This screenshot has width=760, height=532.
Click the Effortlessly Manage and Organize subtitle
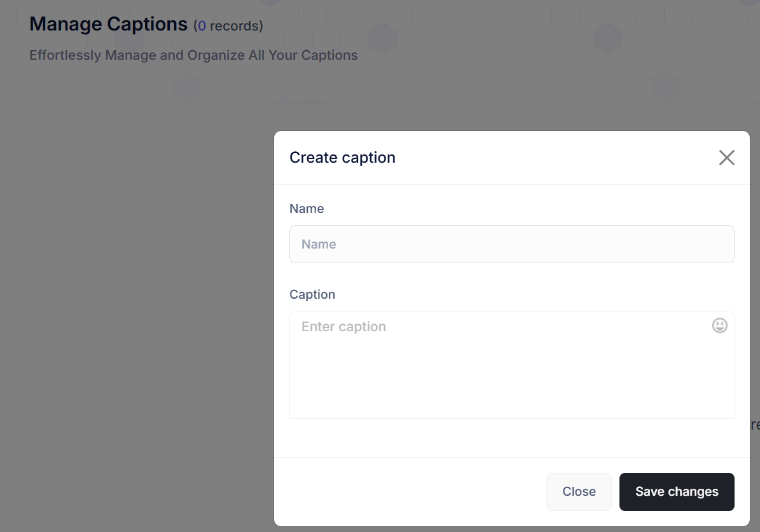193,55
